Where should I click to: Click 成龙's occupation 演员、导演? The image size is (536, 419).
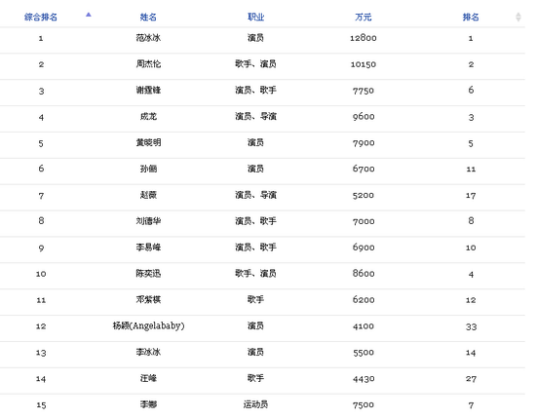pyautogui.click(x=256, y=117)
